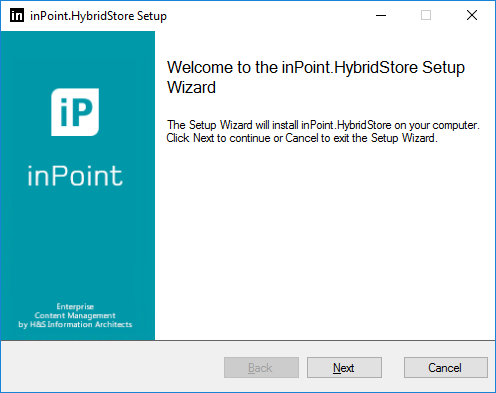The image size is (496, 393).
Task: Click the "by H&S Information Architects" text
Action: [75, 324]
